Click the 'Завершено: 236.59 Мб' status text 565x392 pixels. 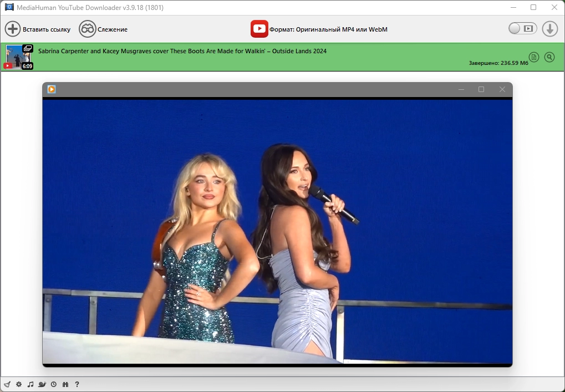point(498,63)
